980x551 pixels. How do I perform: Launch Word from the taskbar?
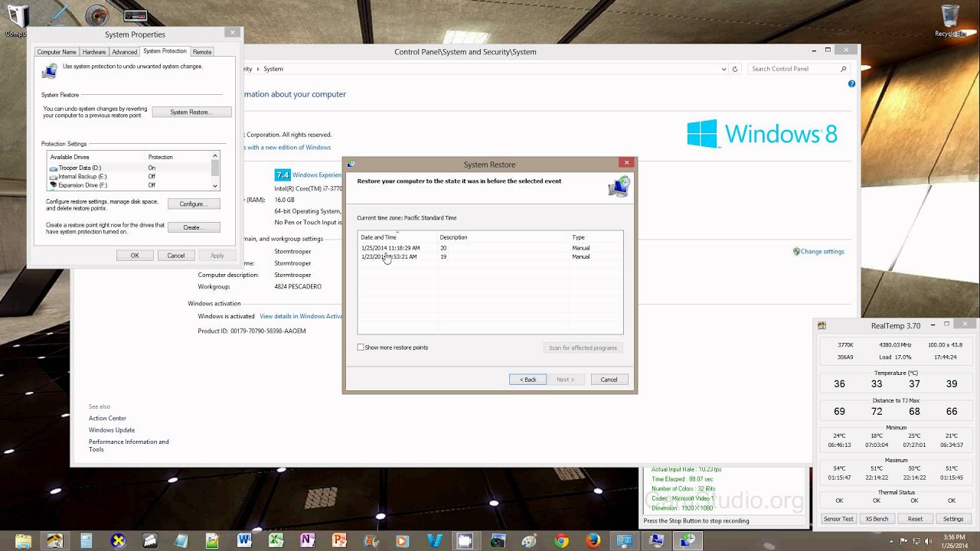click(244, 540)
